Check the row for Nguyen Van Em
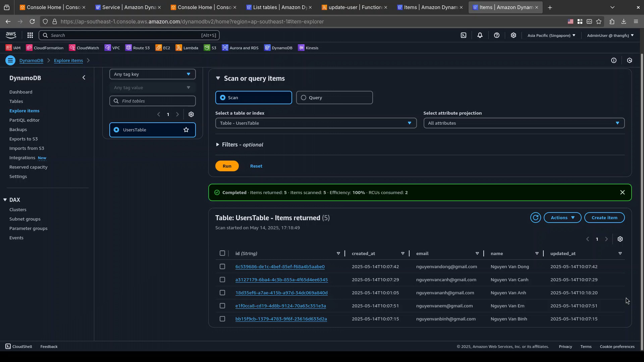Image resolution: width=644 pixels, height=362 pixels. pos(222,306)
